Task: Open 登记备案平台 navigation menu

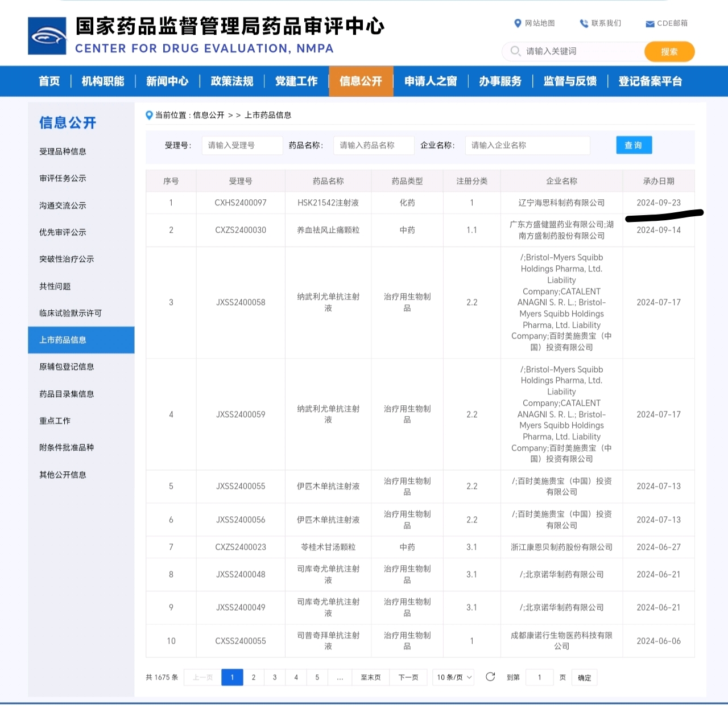Action: click(x=650, y=81)
